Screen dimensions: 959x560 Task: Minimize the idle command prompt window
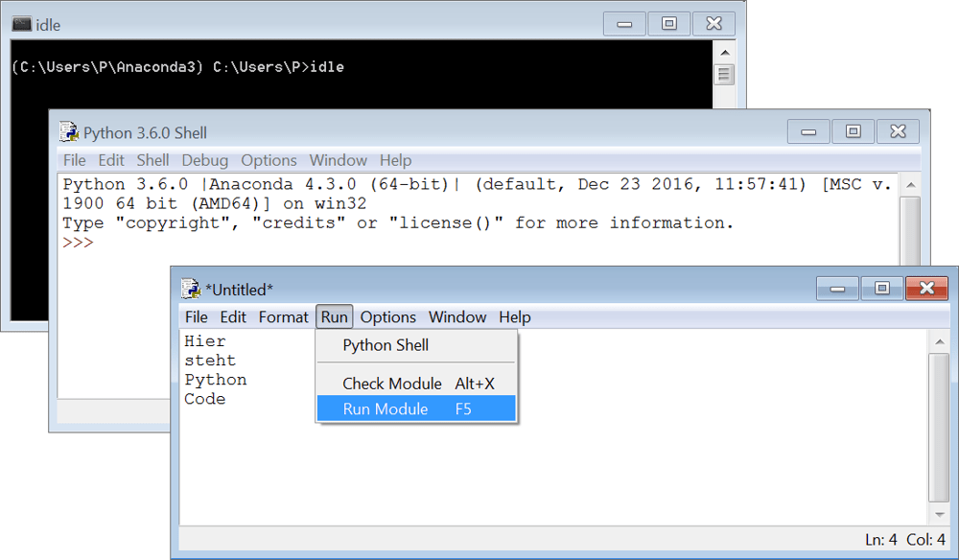pyautogui.click(x=624, y=24)
